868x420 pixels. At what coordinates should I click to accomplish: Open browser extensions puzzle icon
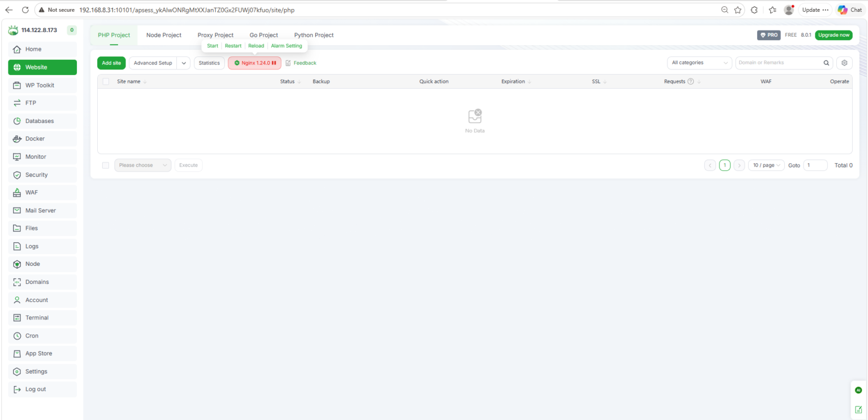754,10
